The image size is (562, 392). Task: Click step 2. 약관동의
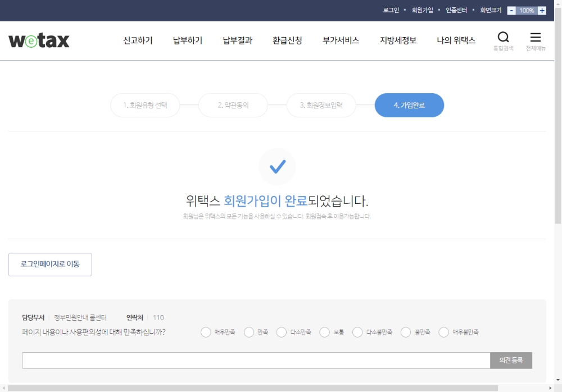click(233, 106)
